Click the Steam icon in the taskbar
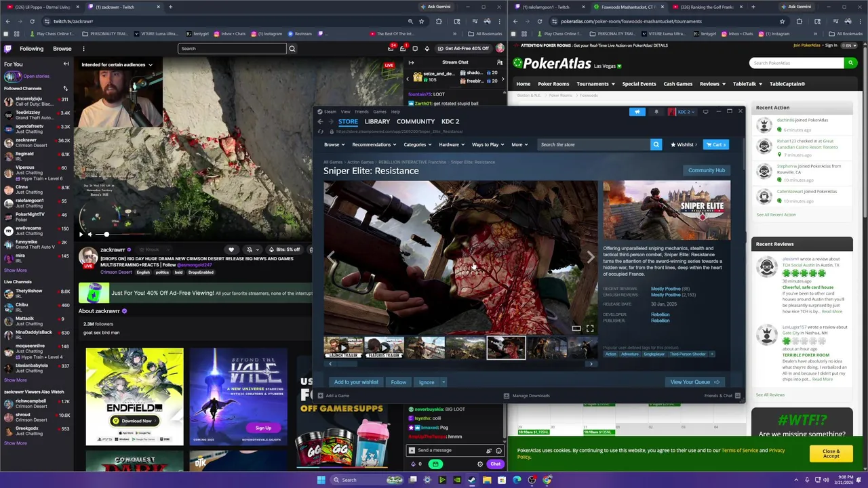The height and width of the screenshot is (488, 868). coord(472,480)
